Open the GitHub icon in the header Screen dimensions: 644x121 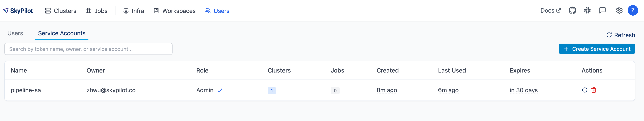pyautogui.click(x=572, y=10)
